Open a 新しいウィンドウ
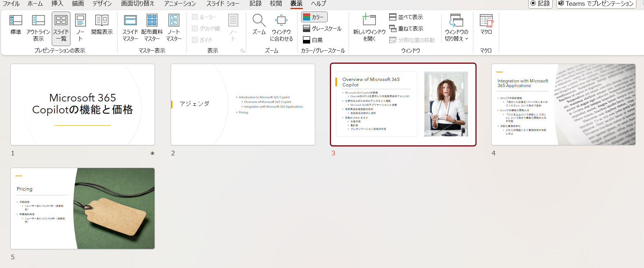The width and height of the screenshot is (644, 268). point(369,28)
